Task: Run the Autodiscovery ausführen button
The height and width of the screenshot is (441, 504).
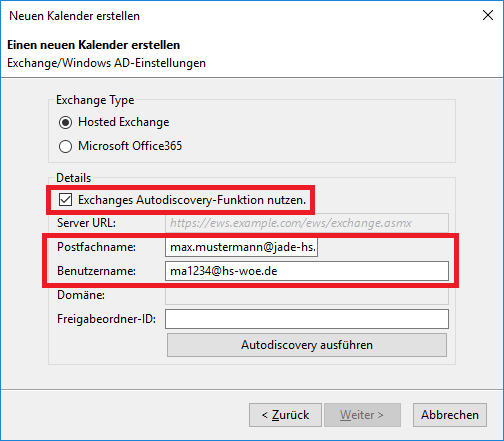Action: pos(307,345)
